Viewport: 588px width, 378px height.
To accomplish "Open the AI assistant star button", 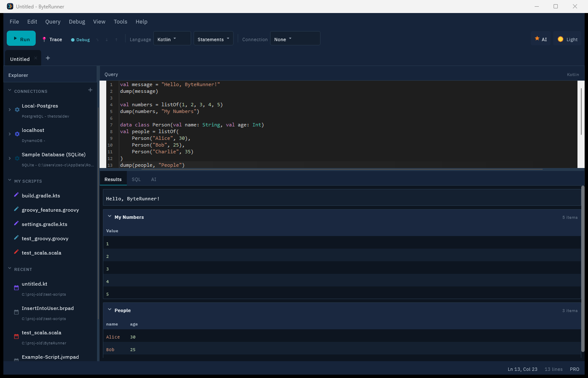I will [541, 39].
